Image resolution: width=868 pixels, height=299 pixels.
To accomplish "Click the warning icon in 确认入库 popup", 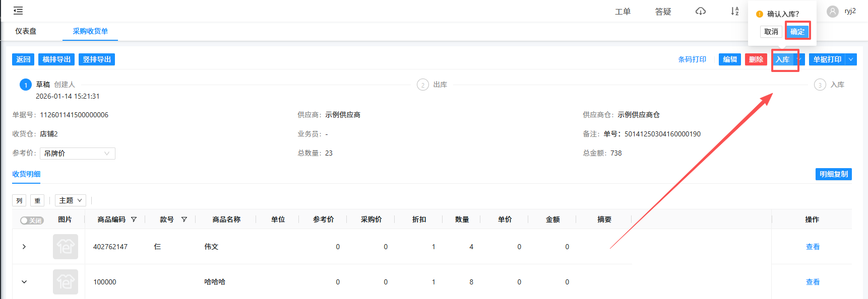I will [x=760, y=14].
